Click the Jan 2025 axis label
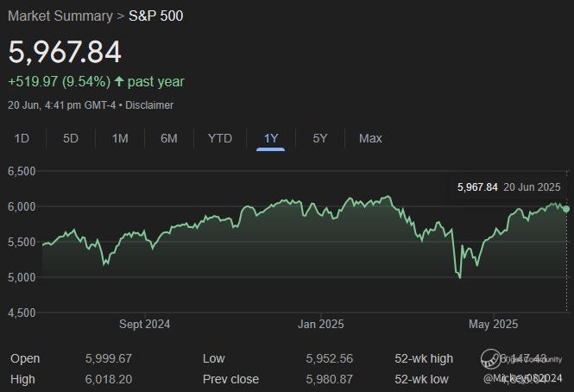Screen dimensions: 574x392 tap(320, 325)
